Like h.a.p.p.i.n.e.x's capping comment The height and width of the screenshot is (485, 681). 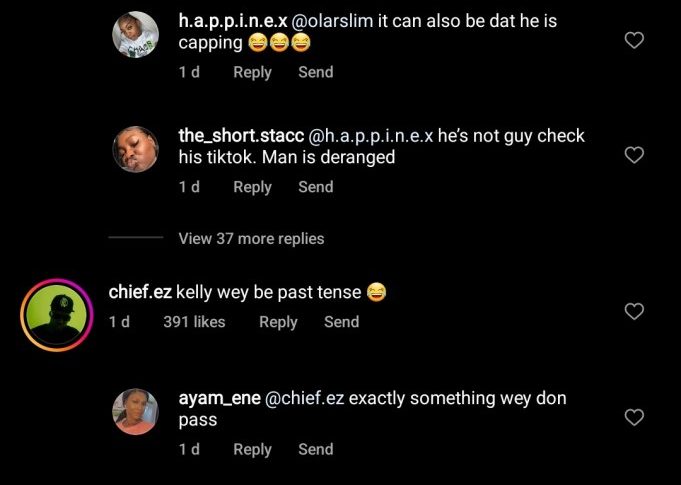point(633,41)
